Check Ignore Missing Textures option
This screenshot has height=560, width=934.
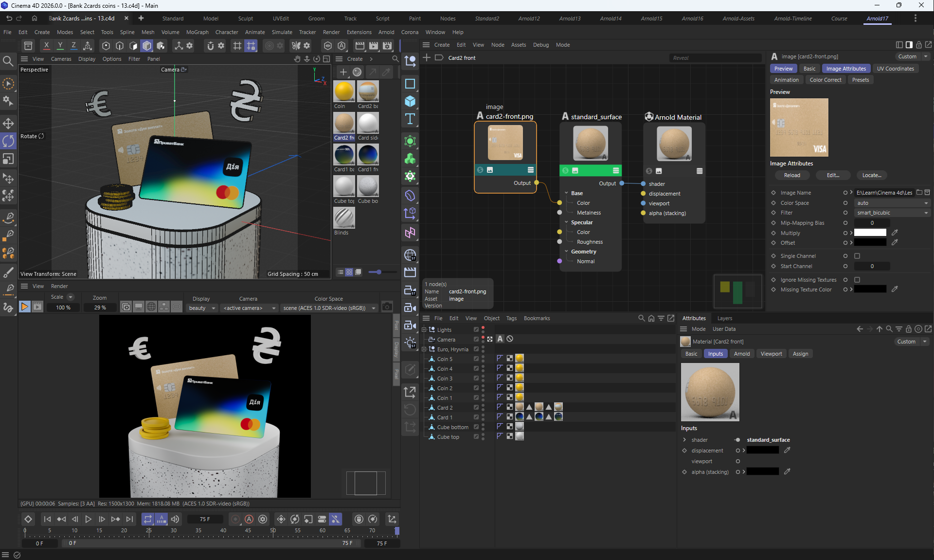pos(857,280)
